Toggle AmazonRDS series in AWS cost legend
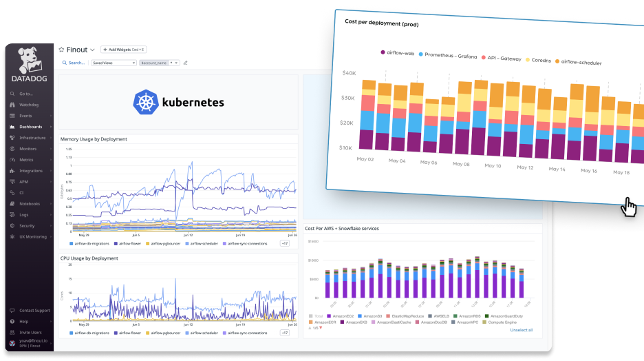The height and width of the screenshot is (361, 644). (466, 316)
